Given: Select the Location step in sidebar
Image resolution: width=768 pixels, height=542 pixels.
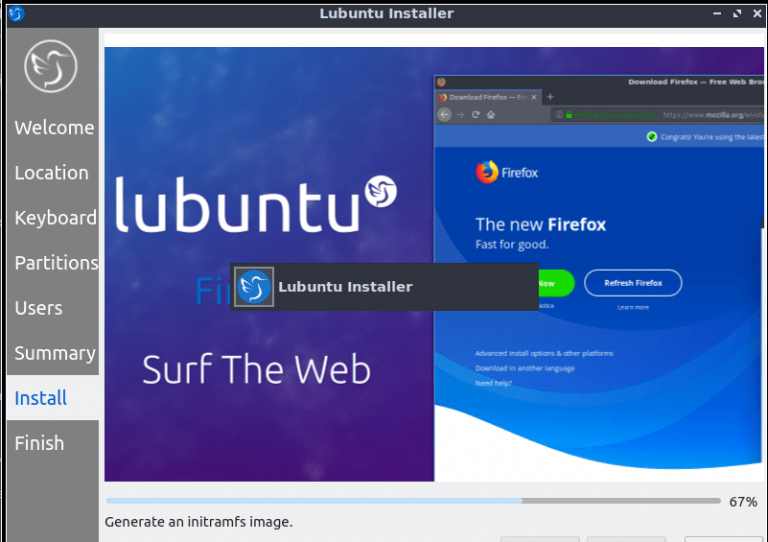Looking at the screenshot, I should [51, 173].
